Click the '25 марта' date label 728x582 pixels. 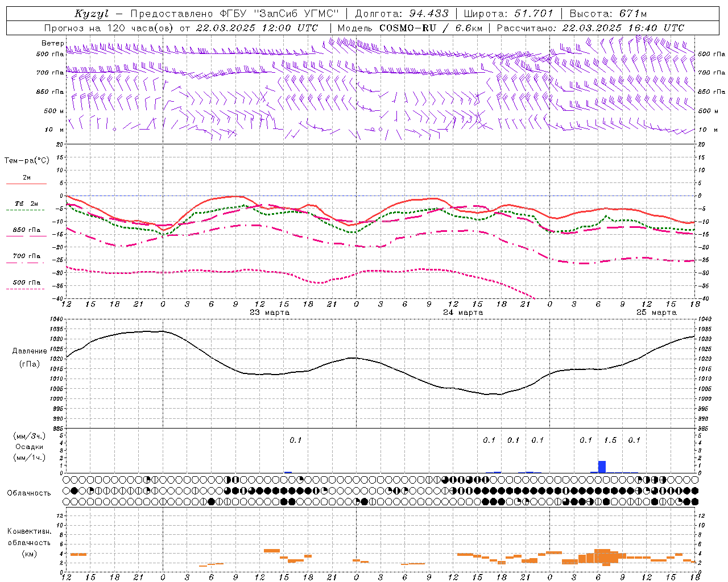point(656,312)
